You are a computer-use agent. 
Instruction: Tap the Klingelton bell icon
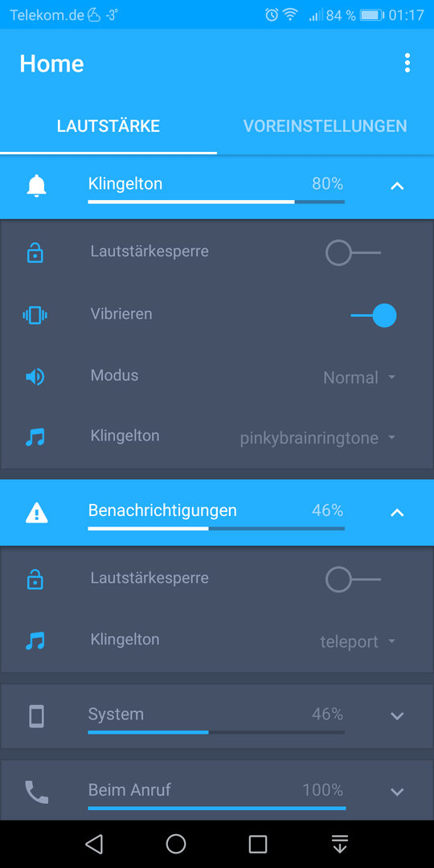36,186
